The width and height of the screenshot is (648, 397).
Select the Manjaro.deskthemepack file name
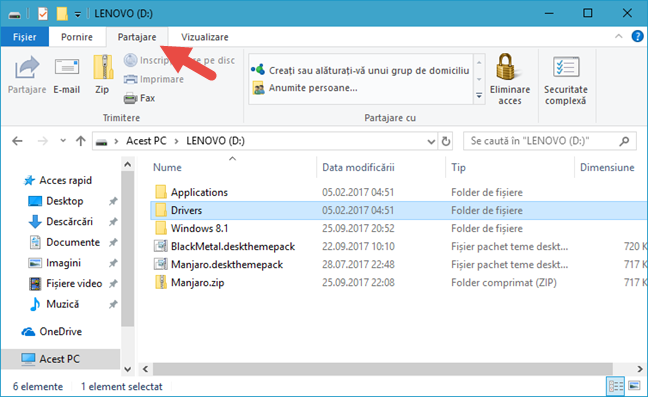tap(227, 264)
